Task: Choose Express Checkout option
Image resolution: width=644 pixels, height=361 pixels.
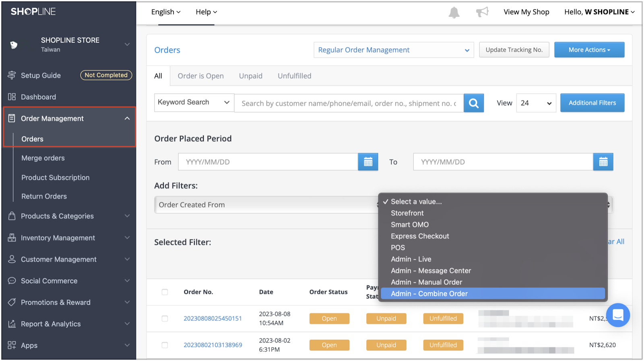Action: (492, 236)
